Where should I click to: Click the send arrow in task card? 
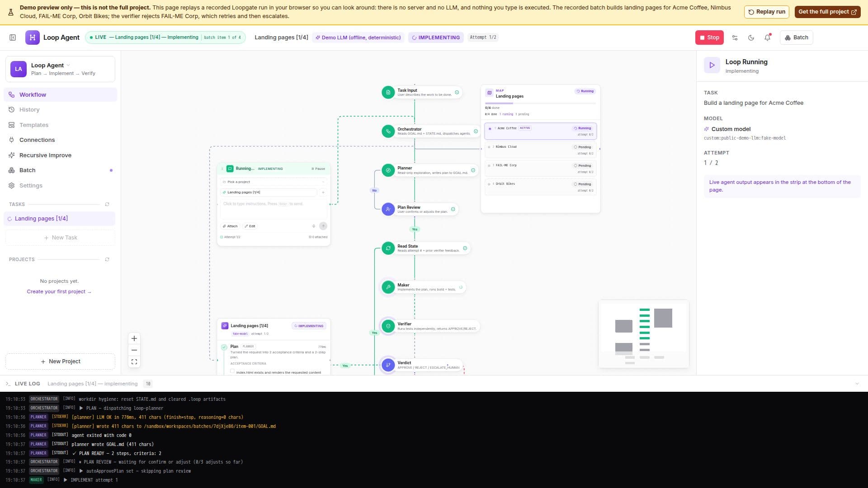click(323, 226)
